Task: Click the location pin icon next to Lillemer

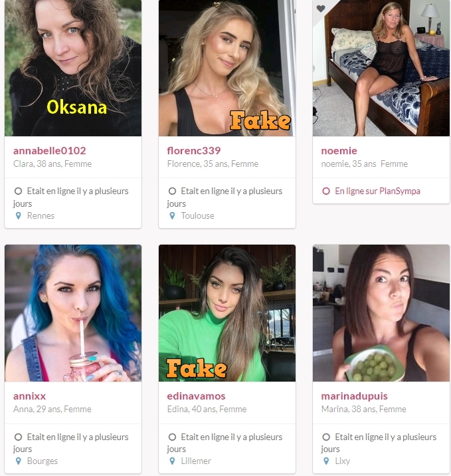Action: (172, 461)
